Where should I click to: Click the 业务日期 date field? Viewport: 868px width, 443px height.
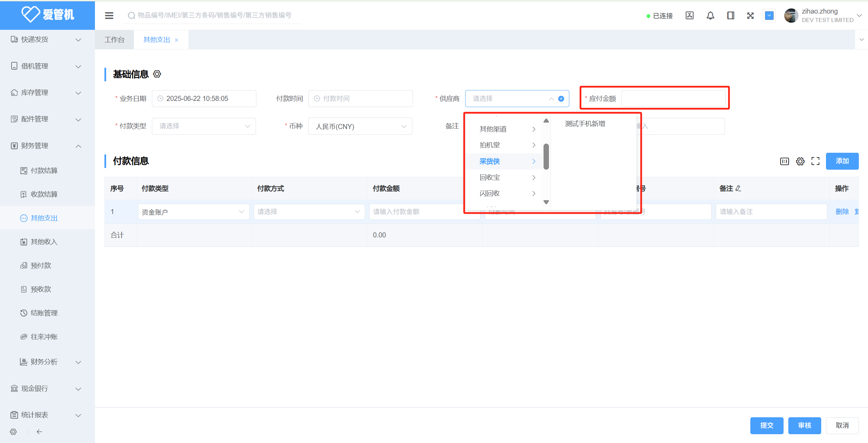click(x=204, y=99)
